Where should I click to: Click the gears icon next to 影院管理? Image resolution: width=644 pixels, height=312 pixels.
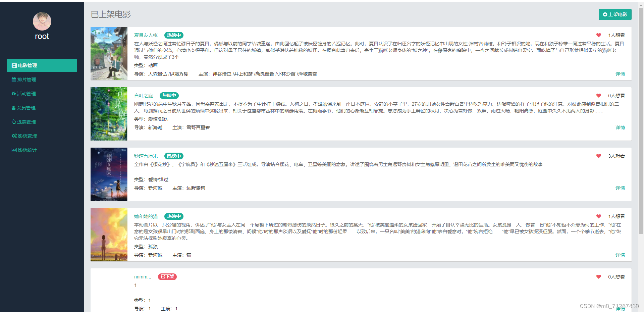pos(14,136)
